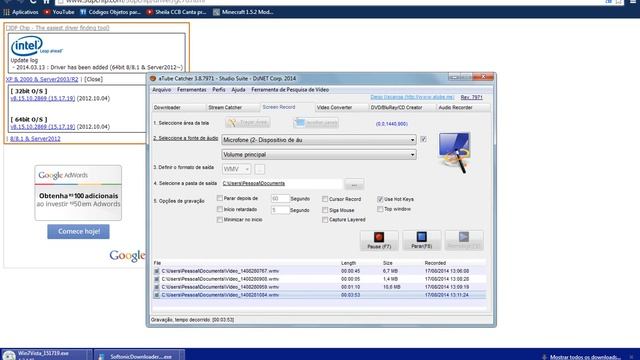Switch to the Downloader tab

pos(178,107)
